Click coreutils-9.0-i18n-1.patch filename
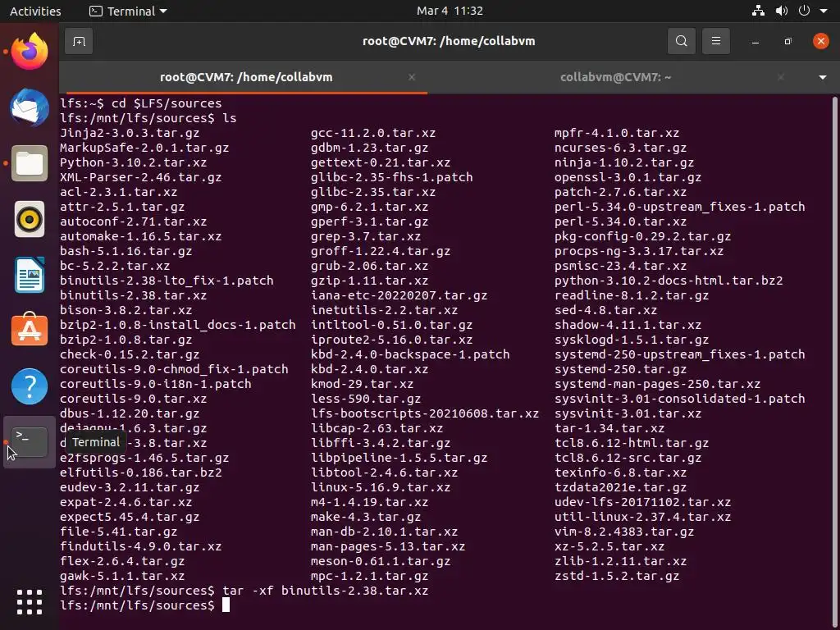 pos(155,384)
